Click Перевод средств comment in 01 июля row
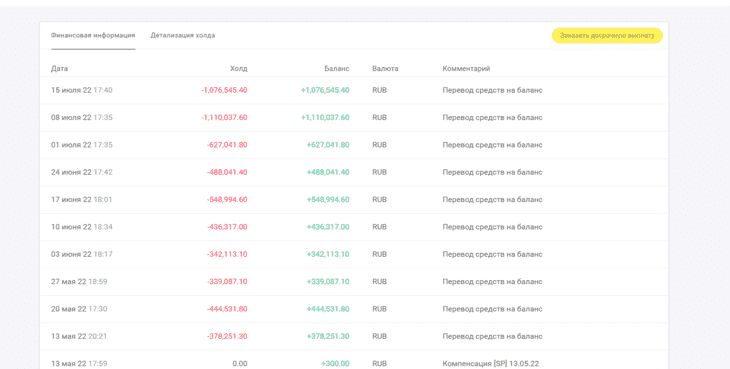Image resolution: width=730 pixels, height=369 pixels. (492, 145)
